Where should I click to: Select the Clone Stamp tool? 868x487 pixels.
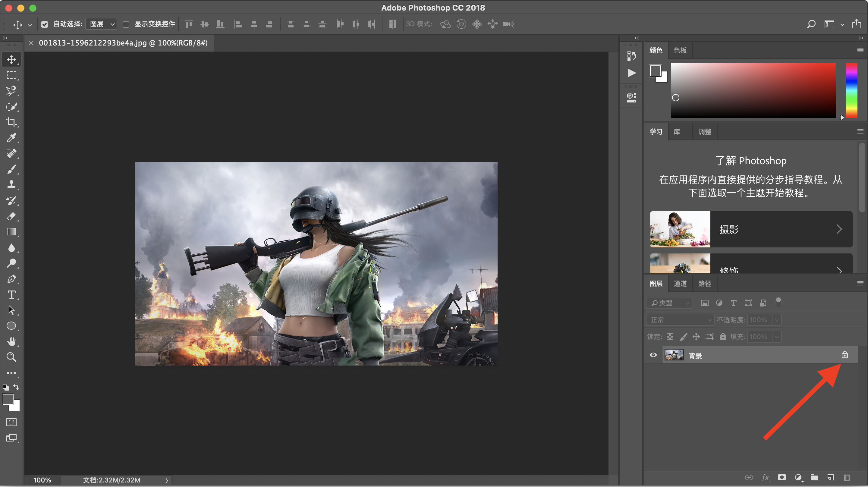[x=11, y=185]
